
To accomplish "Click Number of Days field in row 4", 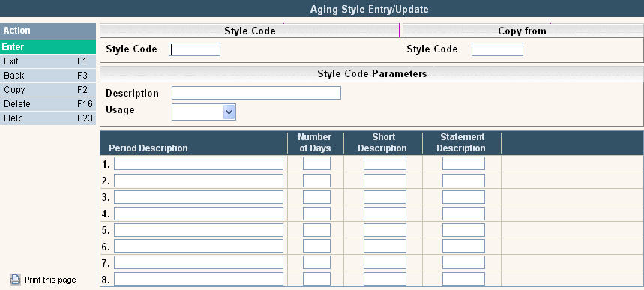I will (316, 214).
